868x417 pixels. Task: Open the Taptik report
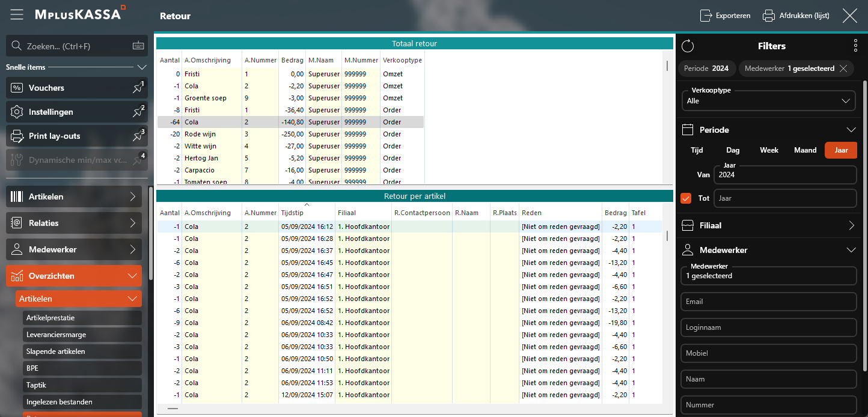(82, 385)
